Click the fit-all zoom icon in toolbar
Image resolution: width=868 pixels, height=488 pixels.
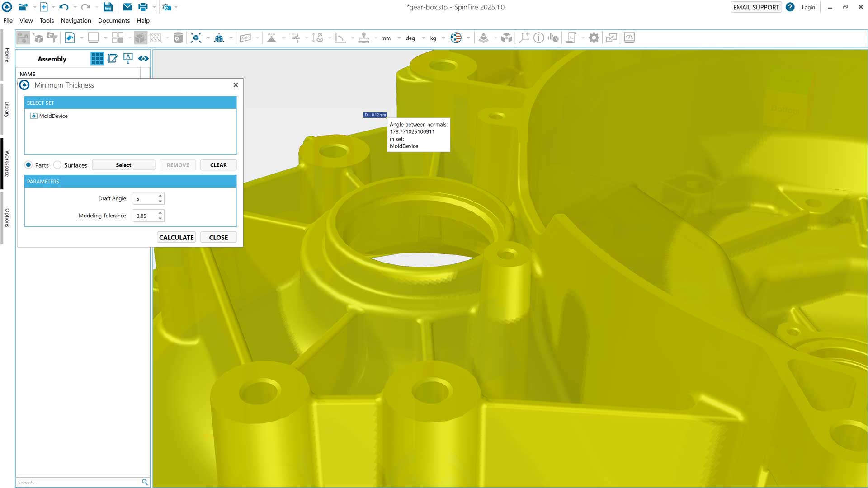[x=196, y=38]
